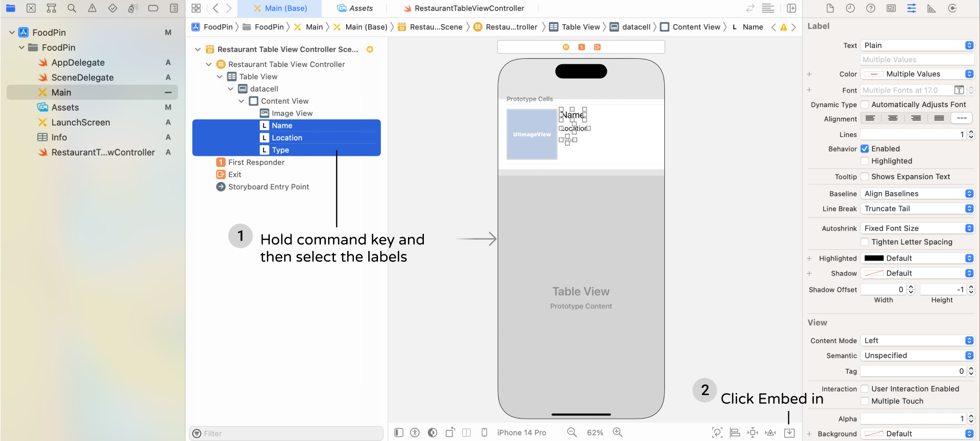Open the Find navigator

click(71, 8)
